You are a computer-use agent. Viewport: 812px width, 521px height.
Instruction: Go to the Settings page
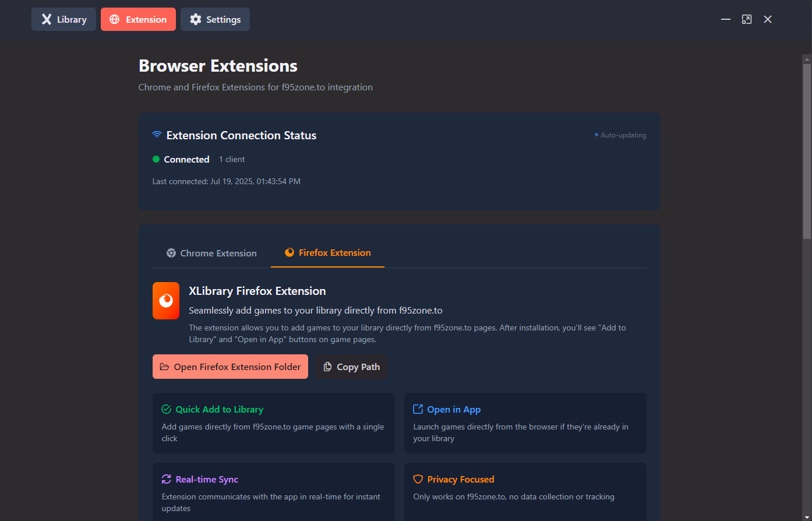point(215,19)
